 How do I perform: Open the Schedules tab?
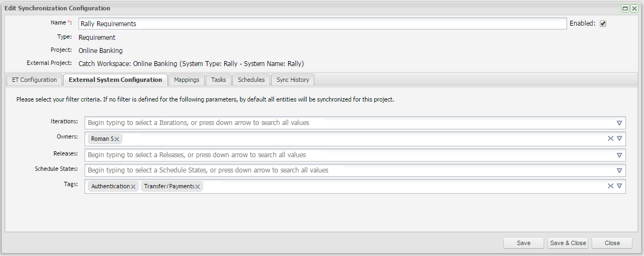coord(251,80)
